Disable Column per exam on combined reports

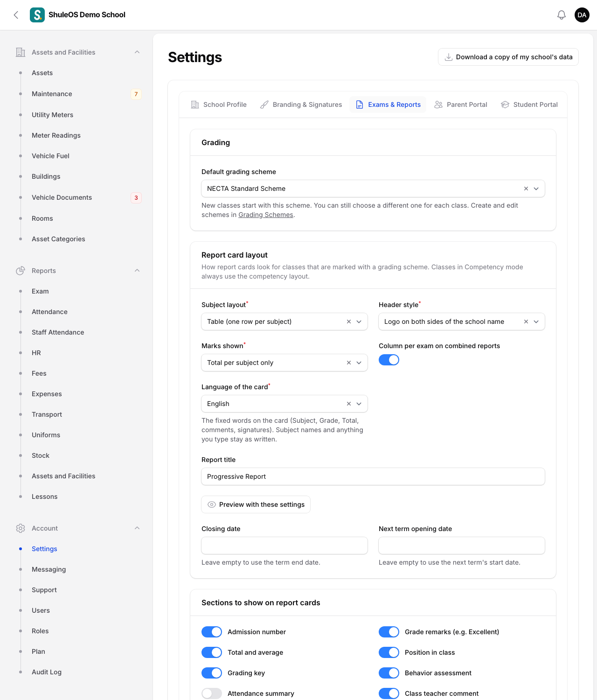pos(389,360)
